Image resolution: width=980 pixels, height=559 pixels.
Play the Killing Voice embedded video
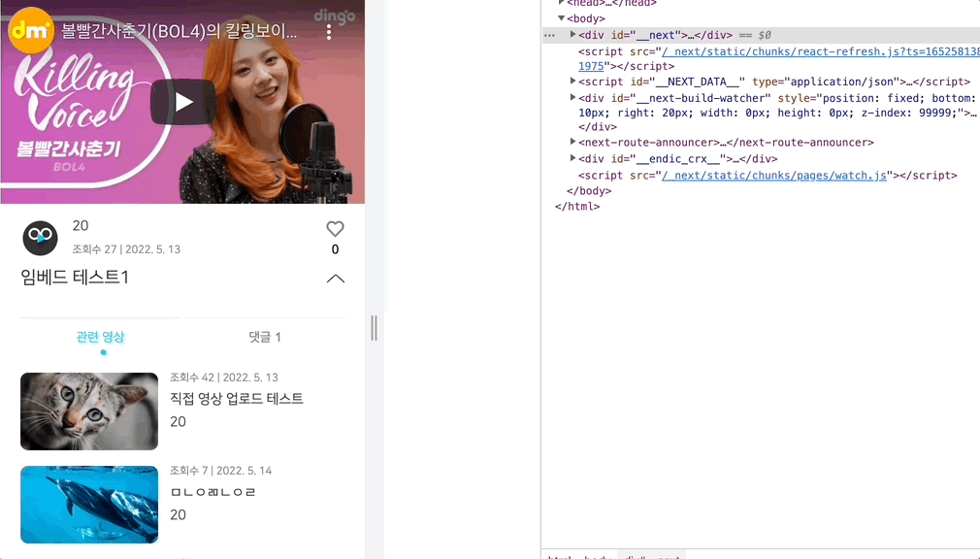tap(183, 102)
